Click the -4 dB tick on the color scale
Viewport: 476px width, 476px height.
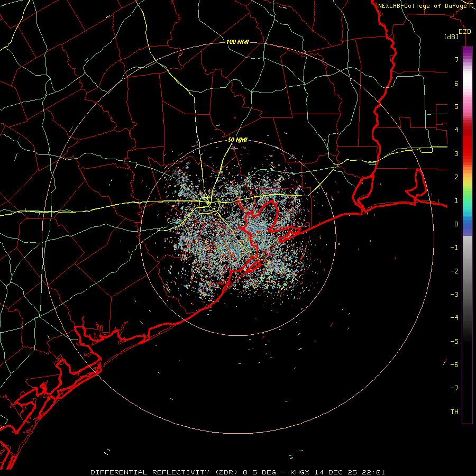(454, 318)
